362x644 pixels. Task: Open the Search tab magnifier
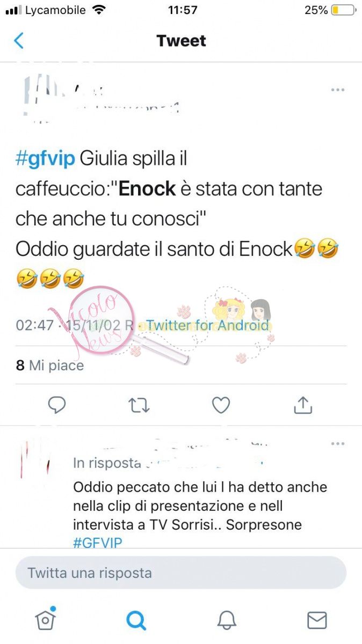click(136, 620)
